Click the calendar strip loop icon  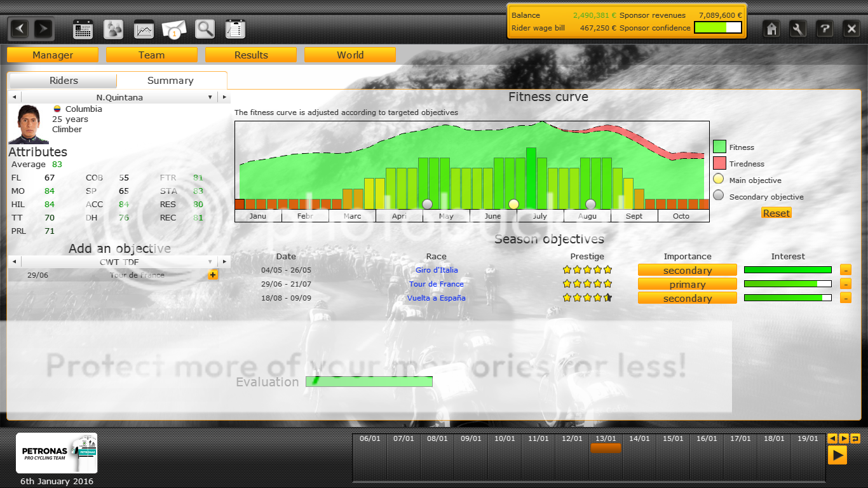pos(855,438)
